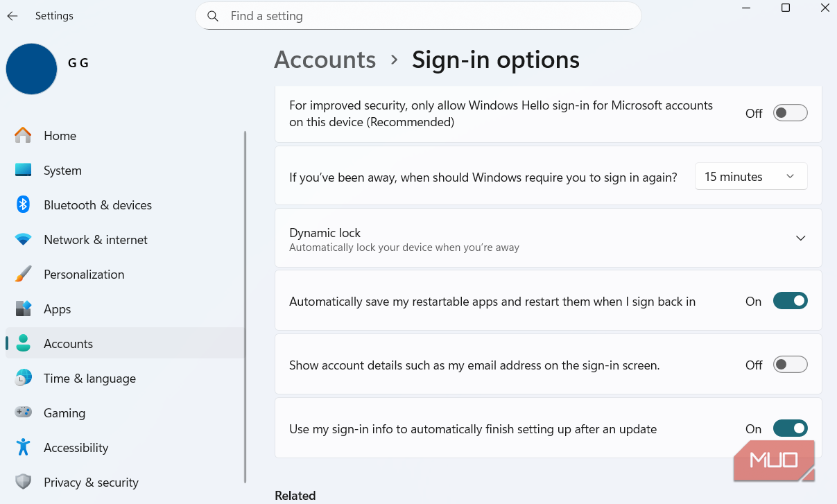The image size is (837, 504).
Task: Select Network & internet
Action: 125,240
